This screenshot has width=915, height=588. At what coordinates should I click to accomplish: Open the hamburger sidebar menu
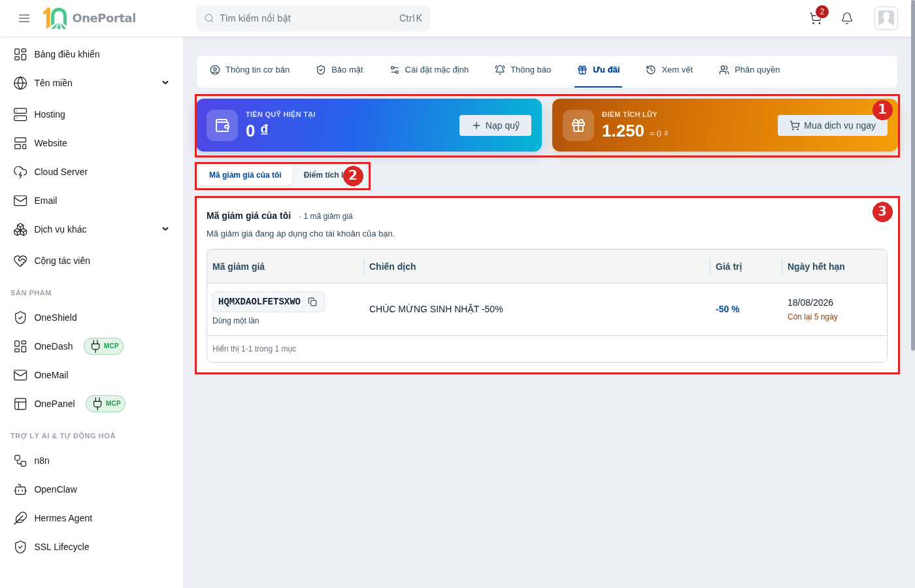pos(24,18)
